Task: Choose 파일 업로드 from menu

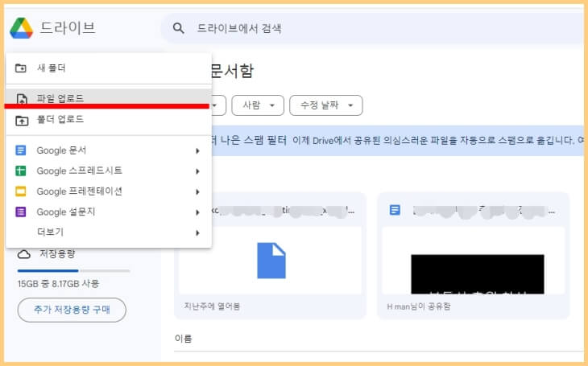Action: point(109,98)
